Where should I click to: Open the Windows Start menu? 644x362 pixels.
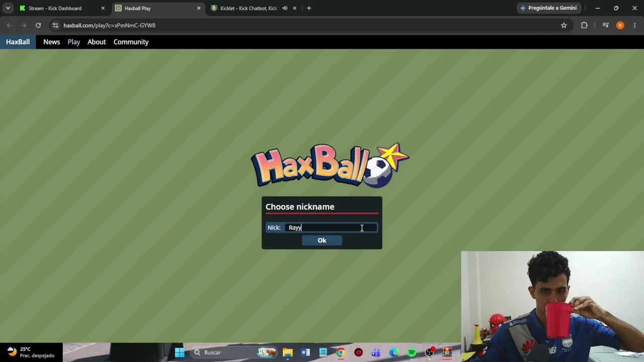(179, 352)
